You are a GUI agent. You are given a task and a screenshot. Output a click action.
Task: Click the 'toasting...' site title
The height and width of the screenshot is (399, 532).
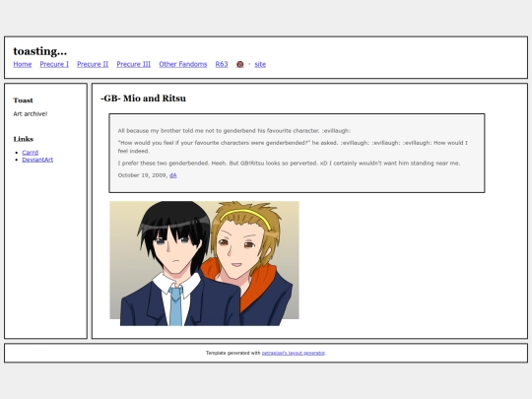[40, 51]
